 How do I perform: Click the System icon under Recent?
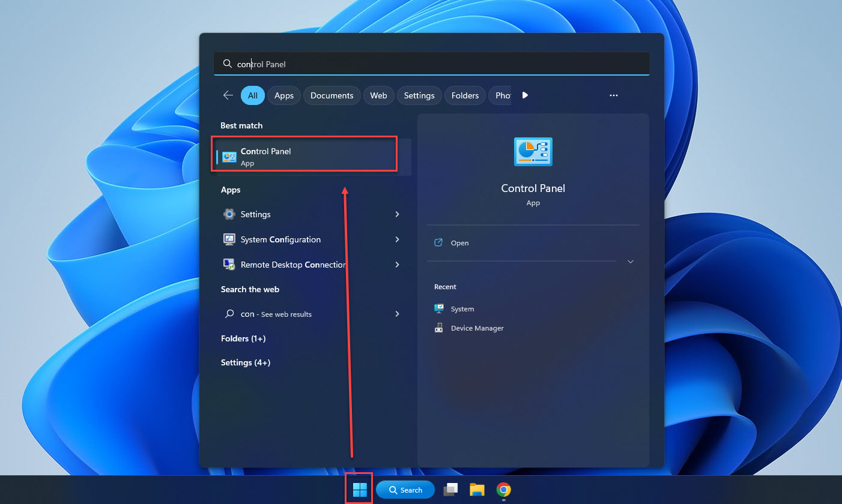click(438, 308)
